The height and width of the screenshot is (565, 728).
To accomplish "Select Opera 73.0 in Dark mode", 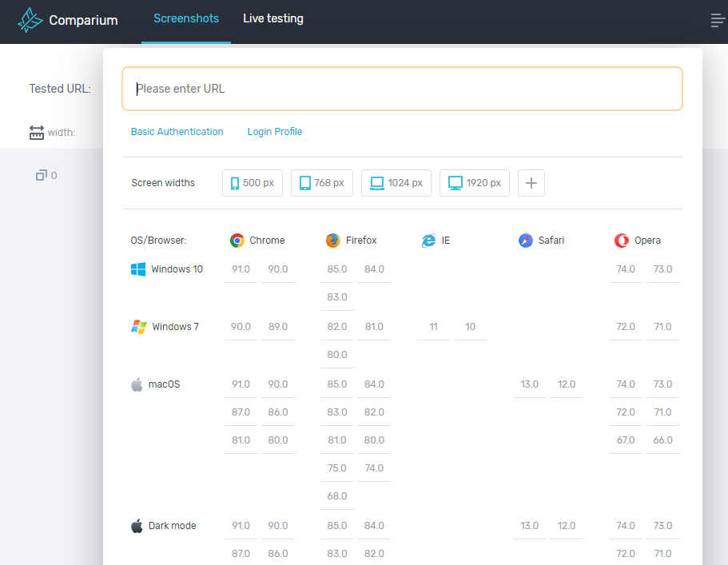I will click(x=662, y=526).
